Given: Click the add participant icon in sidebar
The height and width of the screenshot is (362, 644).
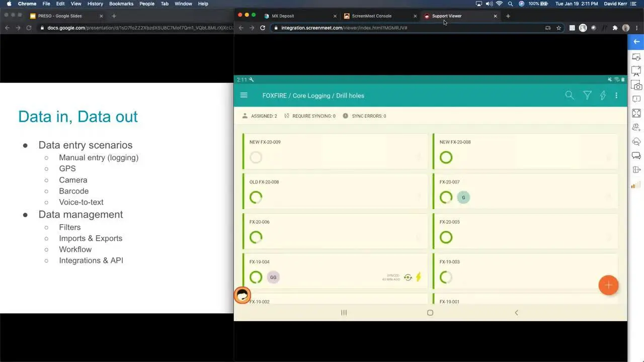Looking at the screenshot, I should click(636, 127).
